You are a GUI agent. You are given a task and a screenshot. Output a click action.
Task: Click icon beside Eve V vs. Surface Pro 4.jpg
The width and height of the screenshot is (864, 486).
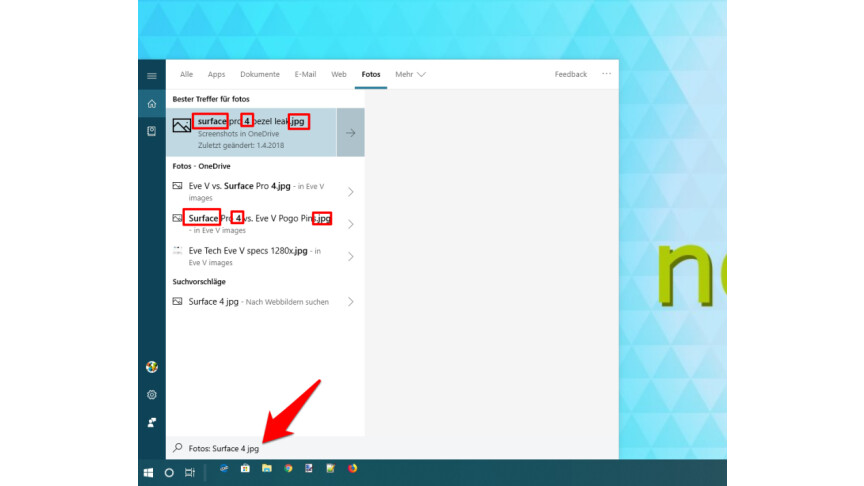177,186
